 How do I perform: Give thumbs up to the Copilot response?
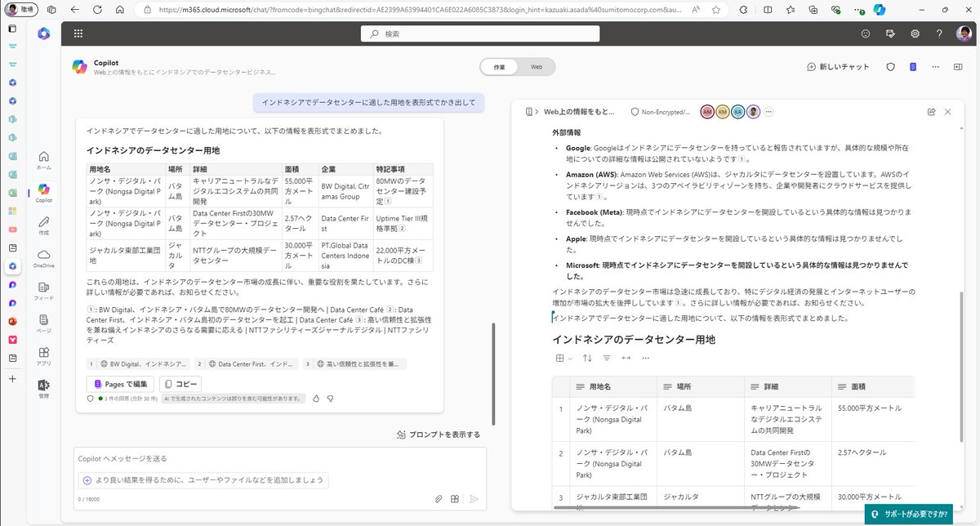(x=316, y=399)
